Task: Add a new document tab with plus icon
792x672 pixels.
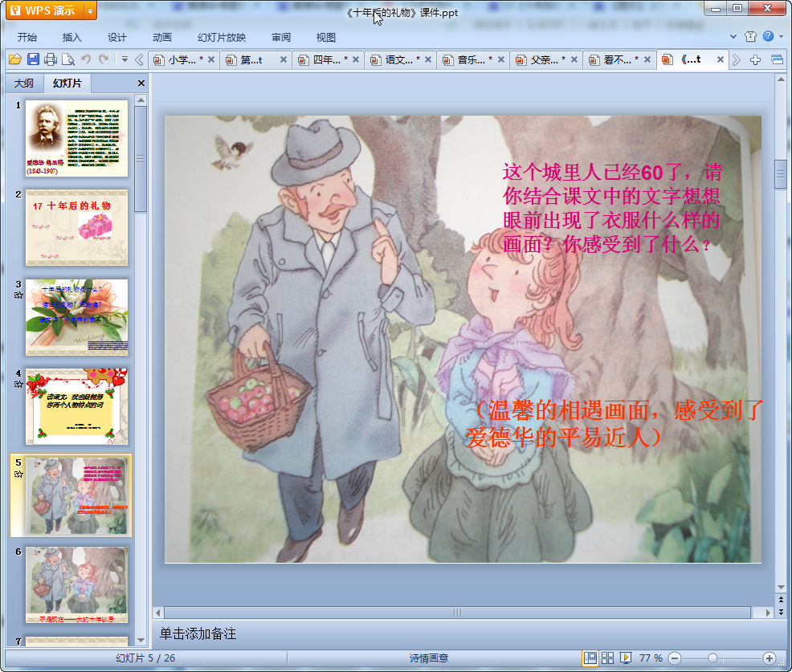Action: (x=755, y=60)
